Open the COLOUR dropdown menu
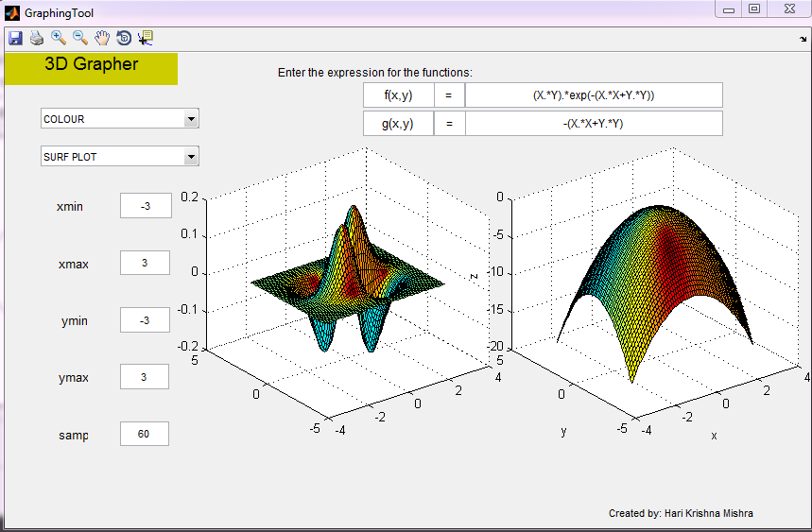 coord(120,118)
